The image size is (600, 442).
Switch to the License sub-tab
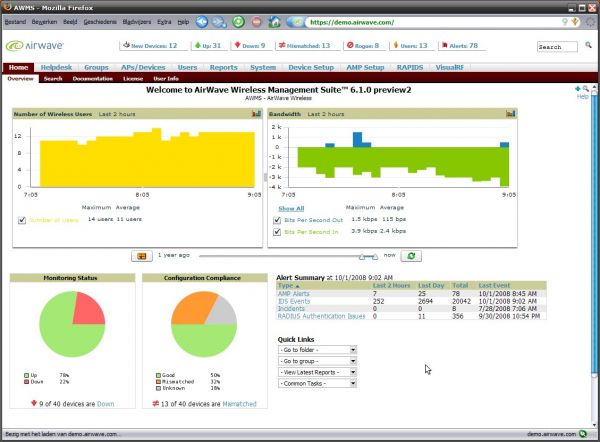(x=133, y=78)
